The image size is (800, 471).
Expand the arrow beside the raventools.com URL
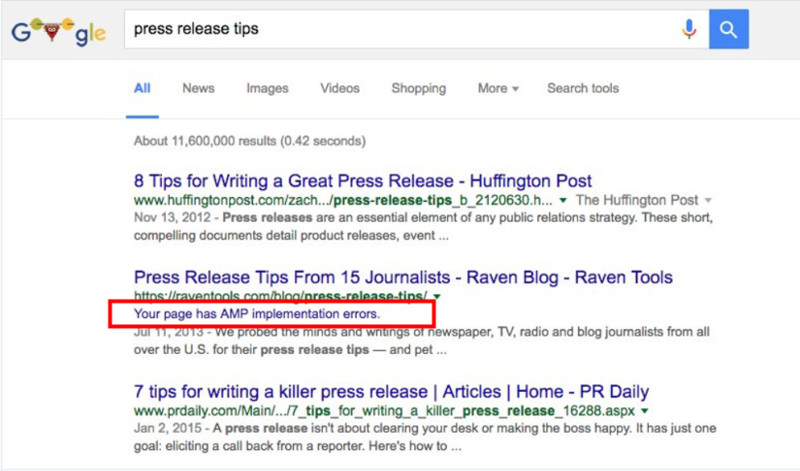pos(437,297)
